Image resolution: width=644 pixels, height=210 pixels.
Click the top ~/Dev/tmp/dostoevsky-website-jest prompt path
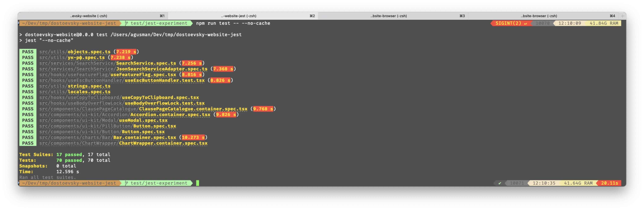69,23
